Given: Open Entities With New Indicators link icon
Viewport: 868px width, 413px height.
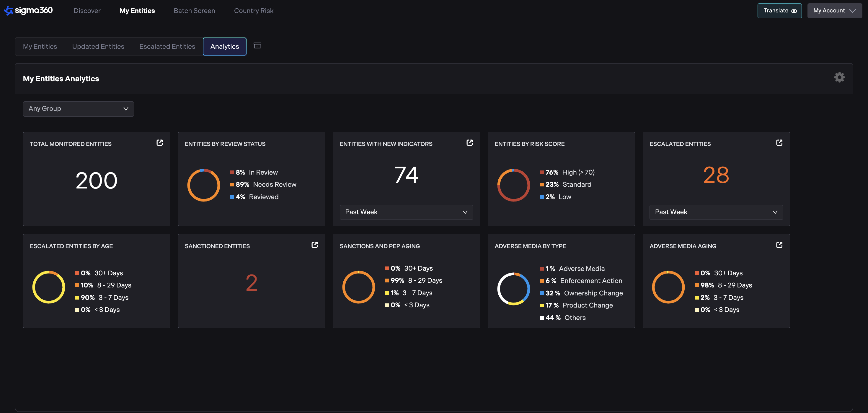Looking at the screenshot, I should point(469,143).
